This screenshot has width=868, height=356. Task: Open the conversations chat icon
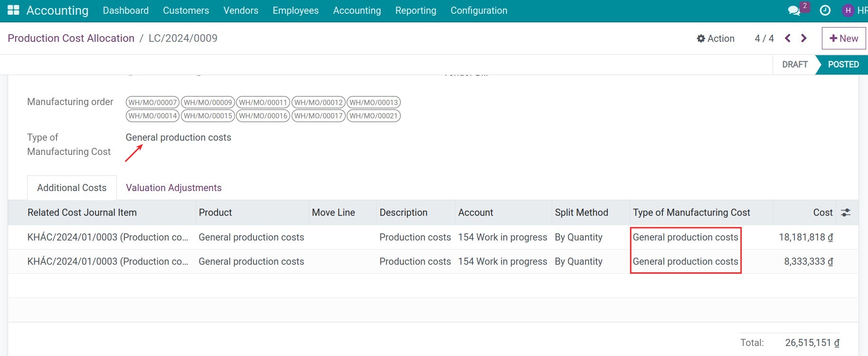[x=794, y=10]
